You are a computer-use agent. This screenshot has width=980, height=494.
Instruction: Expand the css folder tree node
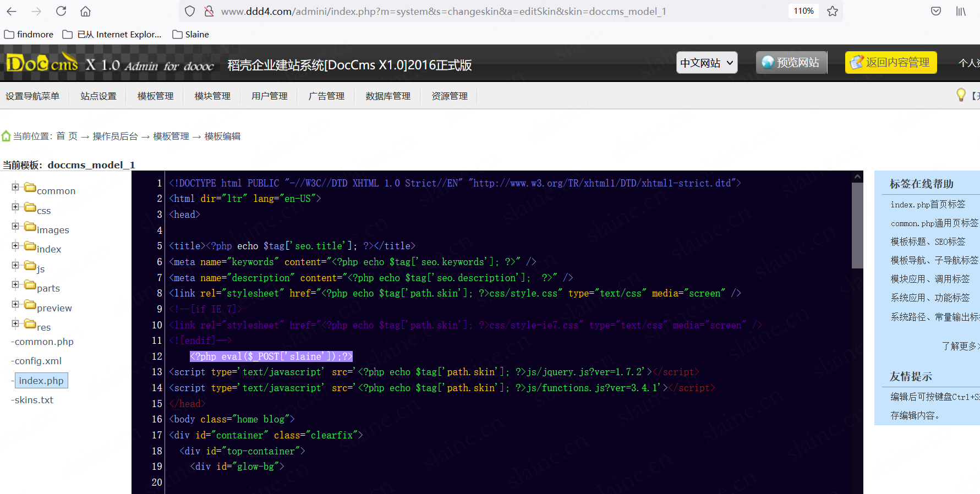point(15,207)
